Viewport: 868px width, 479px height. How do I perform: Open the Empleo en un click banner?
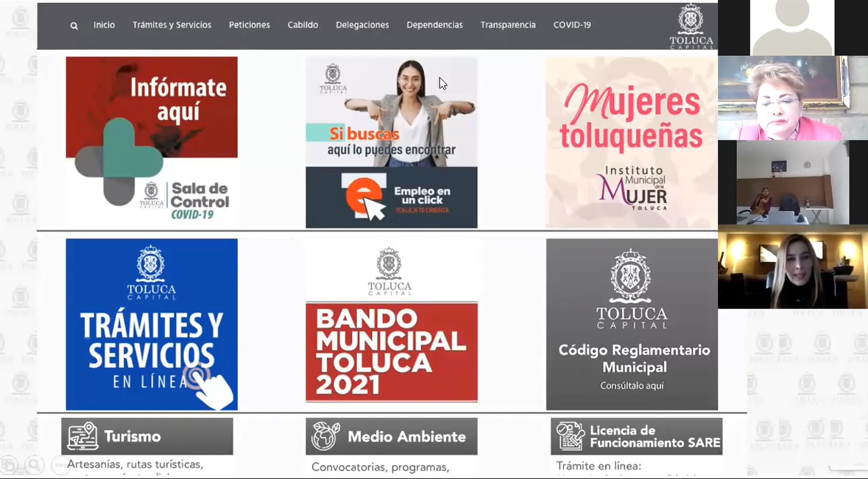(x=392, y=142)
